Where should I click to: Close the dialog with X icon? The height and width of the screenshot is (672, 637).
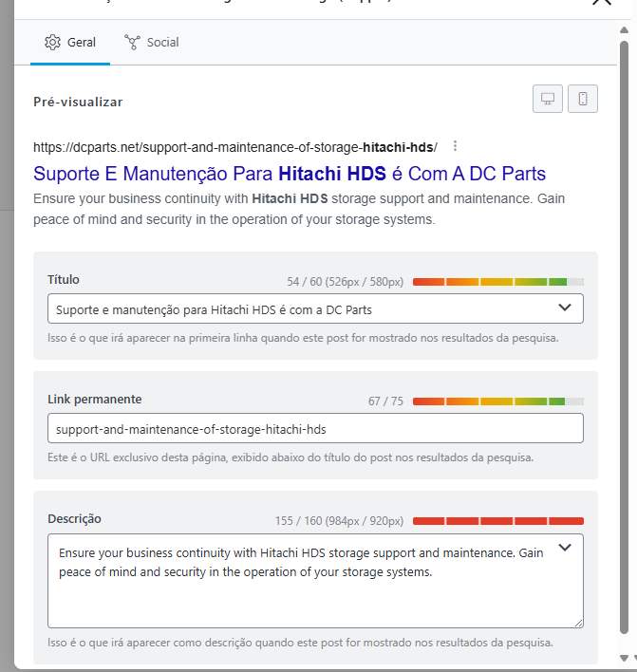pos(602,2)
